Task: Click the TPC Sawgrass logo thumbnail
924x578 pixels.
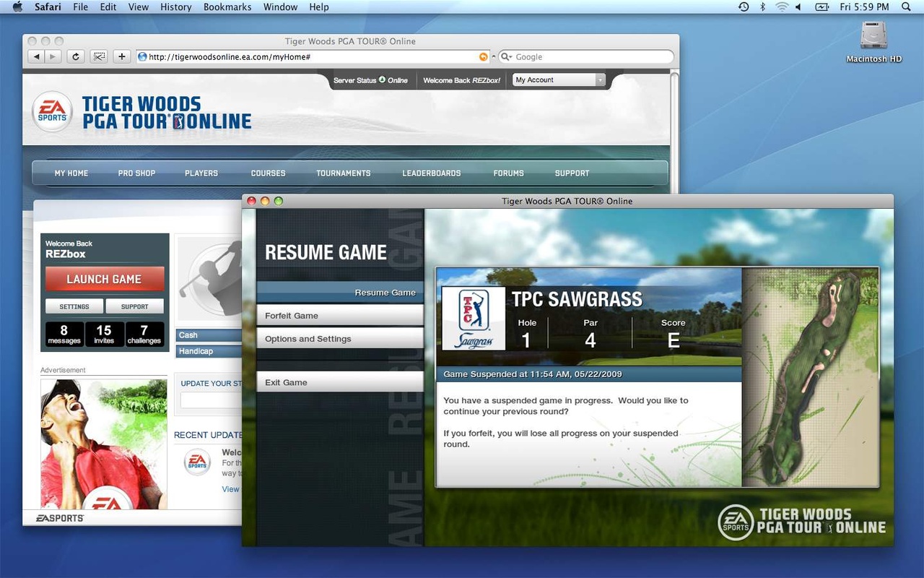Action: (x=473, y=319)
